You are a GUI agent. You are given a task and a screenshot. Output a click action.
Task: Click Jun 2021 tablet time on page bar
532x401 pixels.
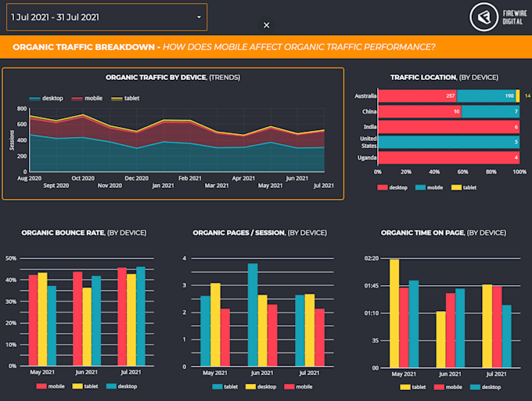click(440, 340)
